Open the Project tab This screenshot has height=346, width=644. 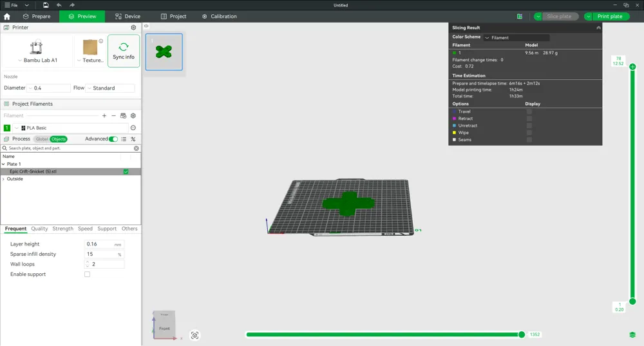(x=173, y=17)
